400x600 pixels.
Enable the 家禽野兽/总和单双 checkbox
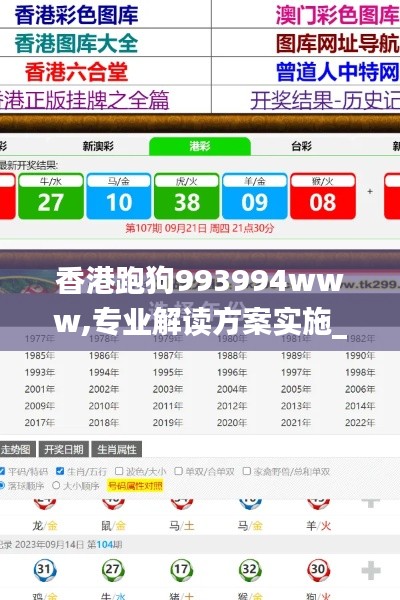point(247,471)
